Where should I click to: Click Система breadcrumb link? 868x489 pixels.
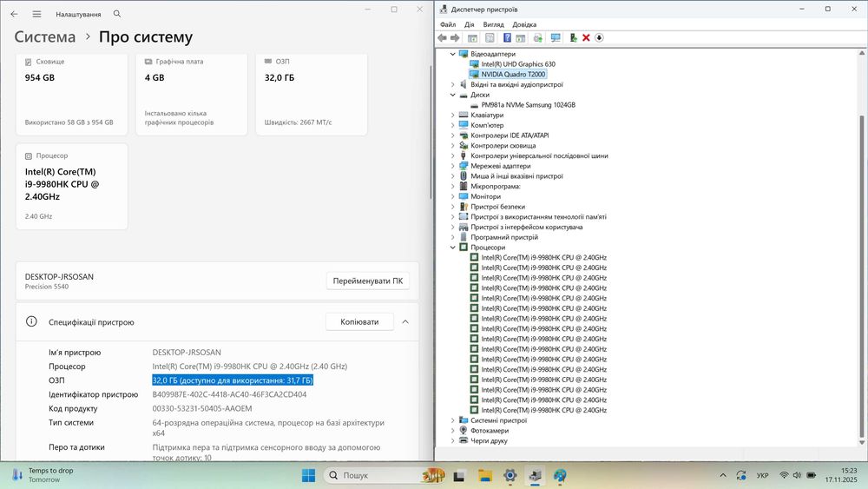coord(45,37)
